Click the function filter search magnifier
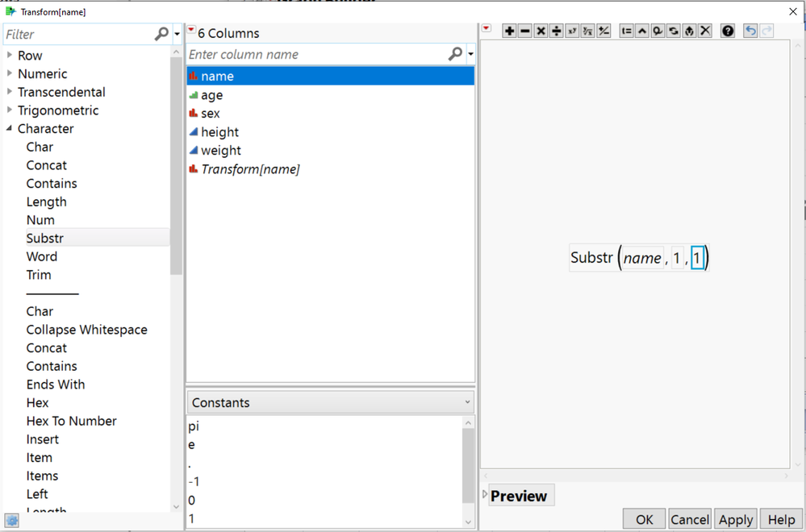 click(161, 34)
